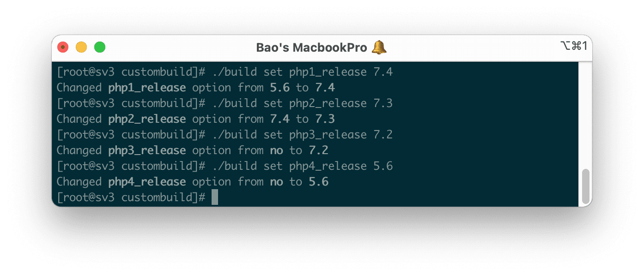
Task: Click the bold text php2_release
Action: 147,119
